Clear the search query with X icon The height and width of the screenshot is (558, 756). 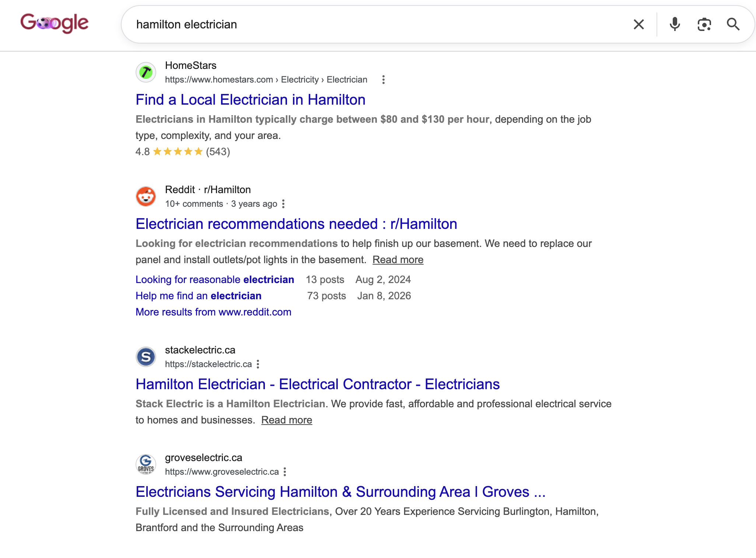[639, 24]
